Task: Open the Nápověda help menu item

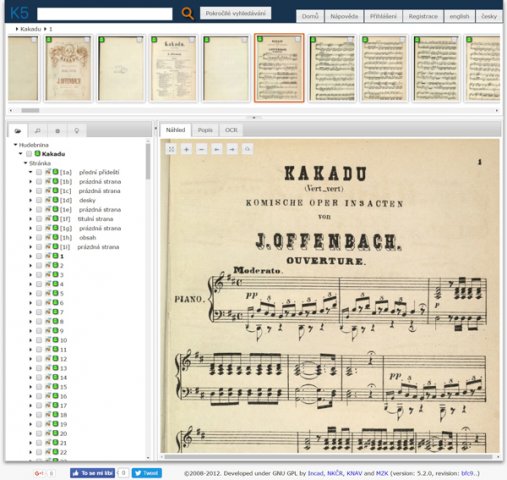Action: [x=344, y=16]
